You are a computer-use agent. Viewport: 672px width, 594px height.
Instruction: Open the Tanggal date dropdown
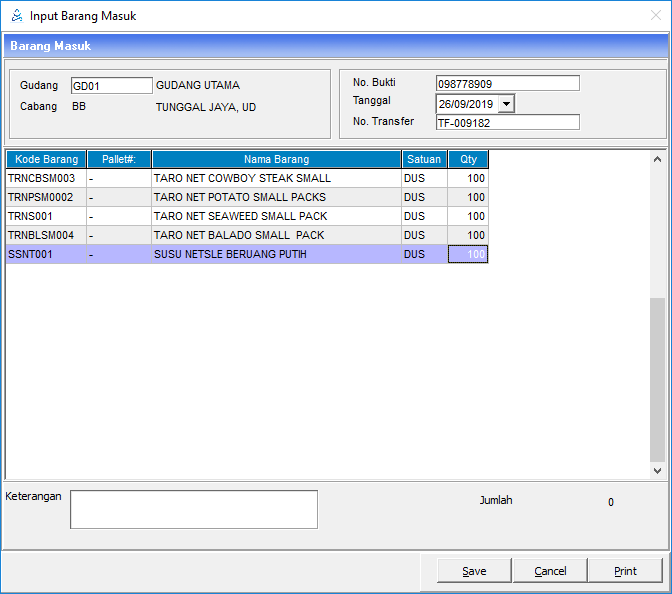pos(506,104)
